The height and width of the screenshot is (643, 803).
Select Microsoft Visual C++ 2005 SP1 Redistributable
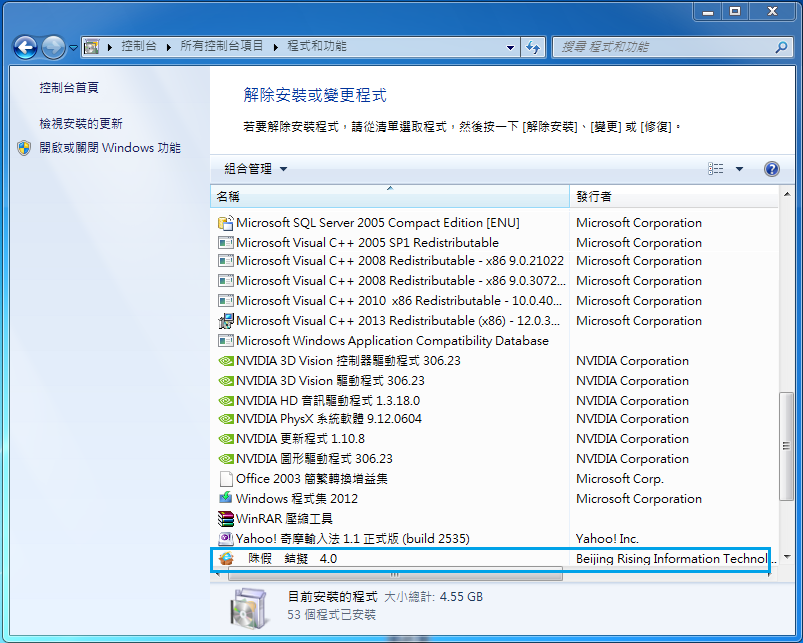pyautogui.click(x=367, y=243)
